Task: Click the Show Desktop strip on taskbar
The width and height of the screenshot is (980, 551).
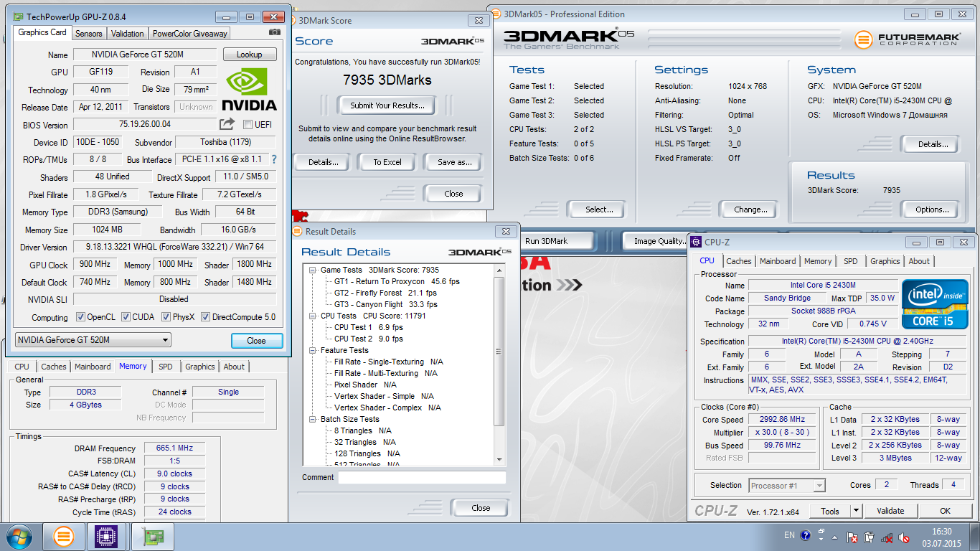Action: pyautogui.click(x=975, y=537)
